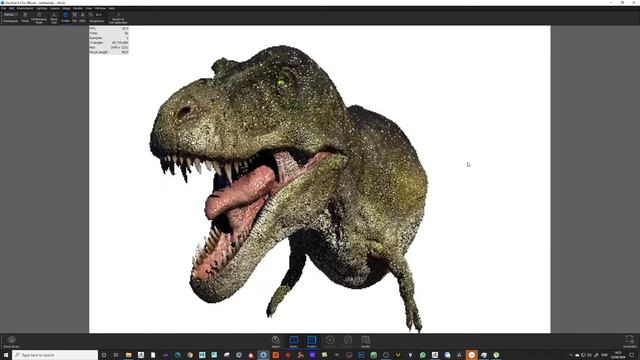Open File Explorer from the taskbar
The image size is (640, 360).
[x=129, y=355]
